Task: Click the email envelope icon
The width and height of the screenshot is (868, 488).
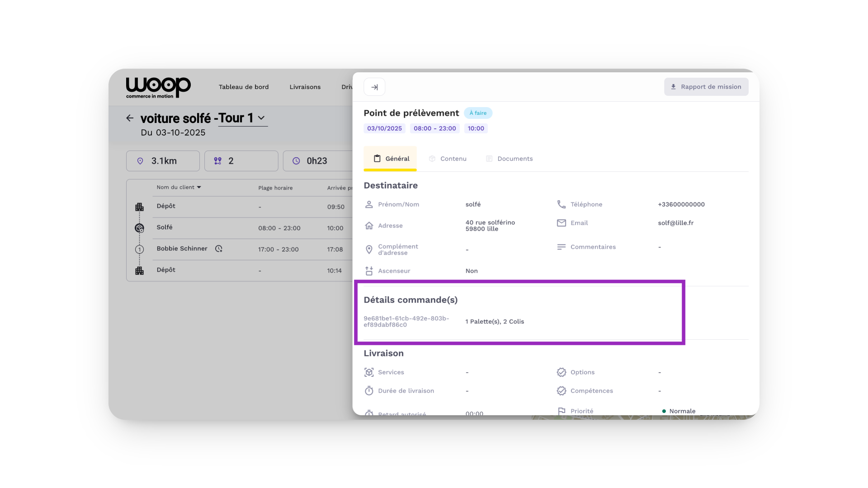Action: coord(561,223)
